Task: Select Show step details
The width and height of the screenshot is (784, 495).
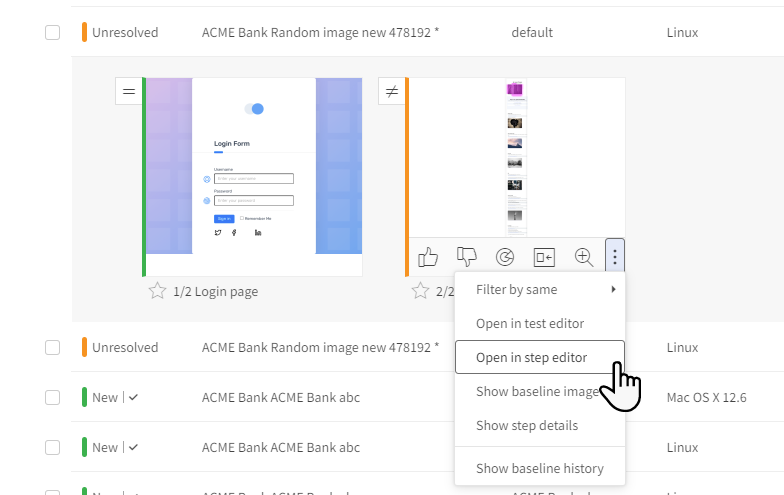Action: click(540, 426)
